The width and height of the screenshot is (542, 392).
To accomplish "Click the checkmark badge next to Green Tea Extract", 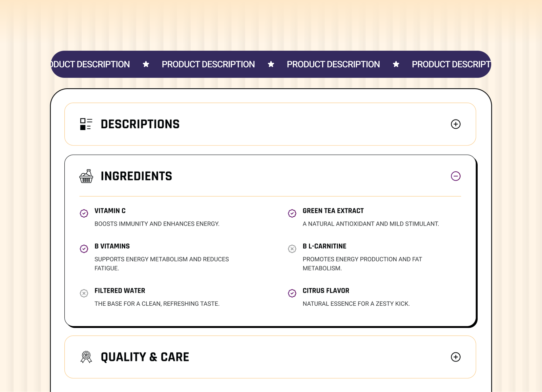I will 292,213.
